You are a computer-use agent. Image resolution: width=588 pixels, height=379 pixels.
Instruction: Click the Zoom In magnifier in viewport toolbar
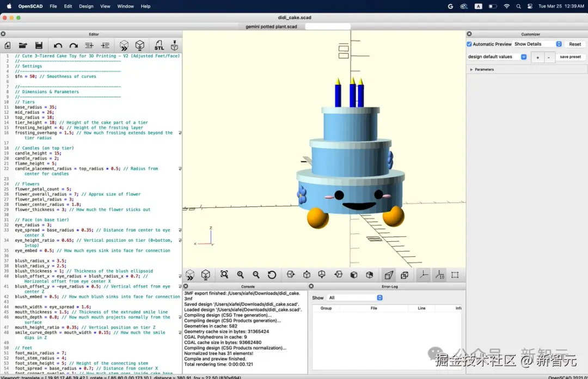[241, 274]
